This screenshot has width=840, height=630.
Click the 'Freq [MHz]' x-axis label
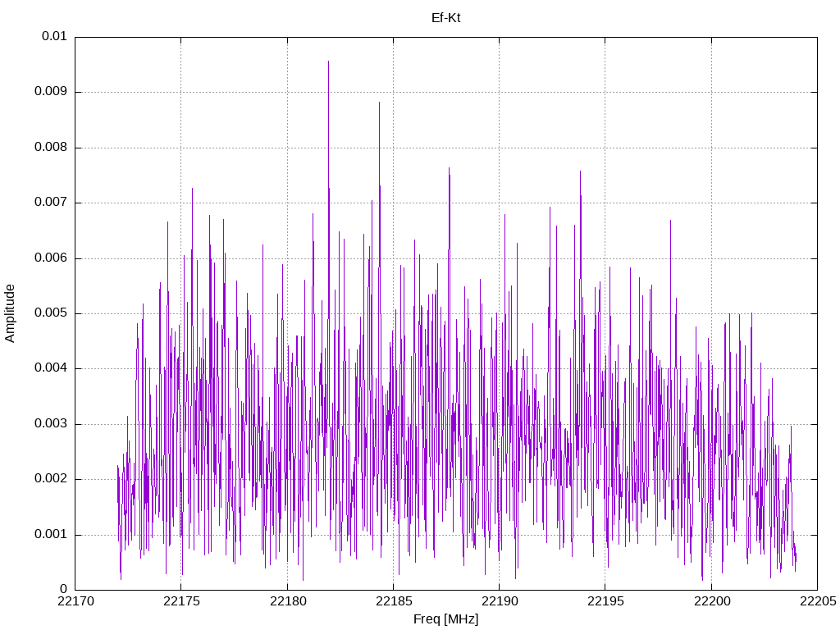point(445,619)
